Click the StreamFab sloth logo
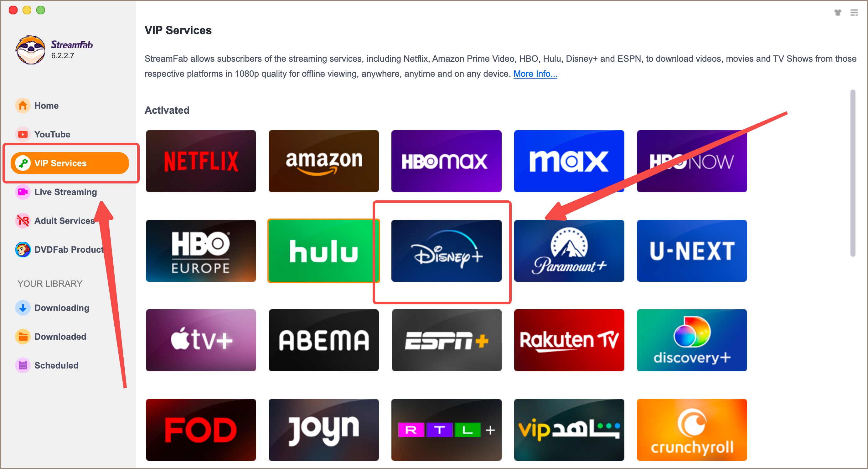Viewport: 868px width, 469px height. point(30,49)
